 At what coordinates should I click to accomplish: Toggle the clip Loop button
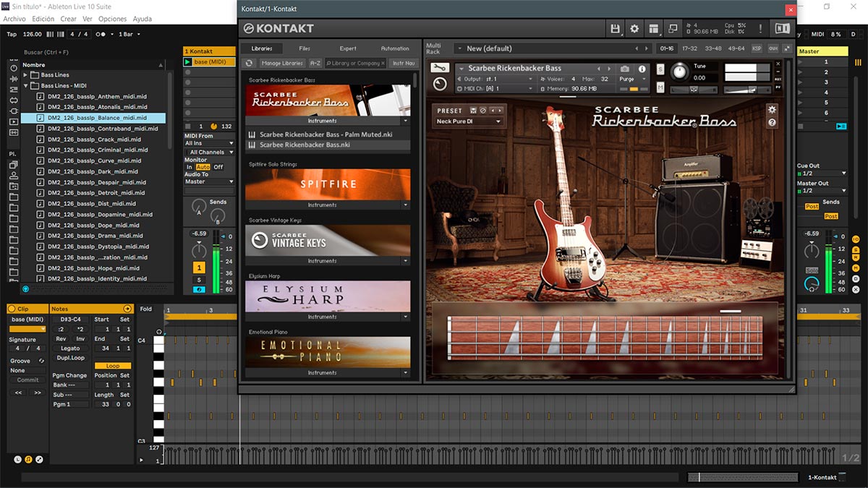[x=113, y=366]
